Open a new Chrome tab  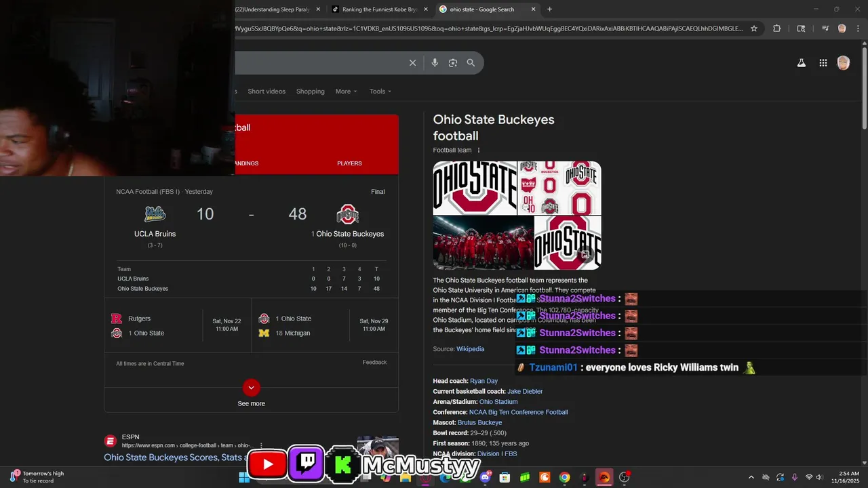[x=549, y=9]
